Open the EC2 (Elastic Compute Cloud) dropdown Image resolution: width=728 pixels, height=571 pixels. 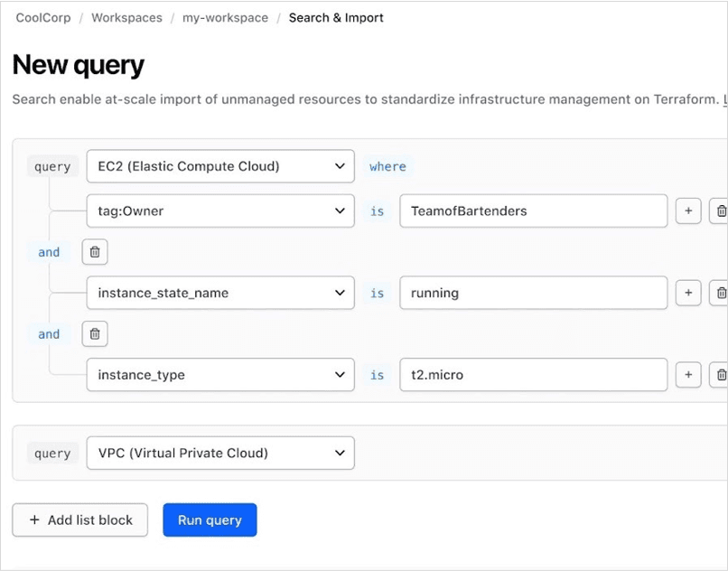(220, 166)
